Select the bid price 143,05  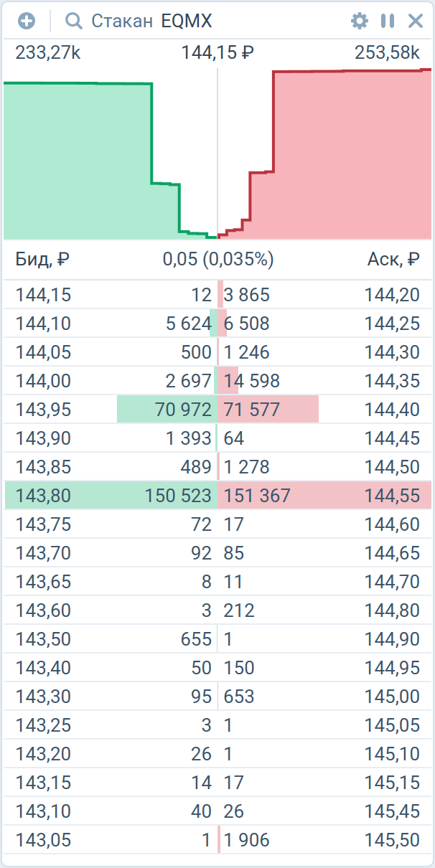(x=44, y=840)
